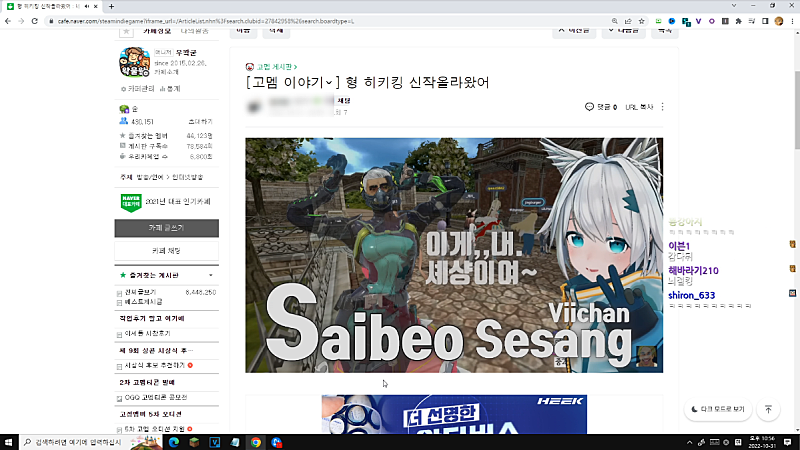
Task: Toggle the browser side panel
Action: 765,21
